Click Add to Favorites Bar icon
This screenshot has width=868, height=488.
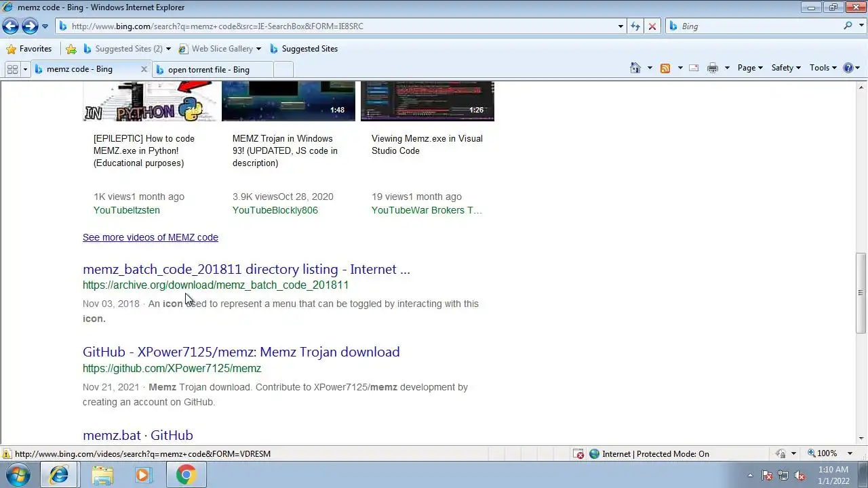coord(71,49)
